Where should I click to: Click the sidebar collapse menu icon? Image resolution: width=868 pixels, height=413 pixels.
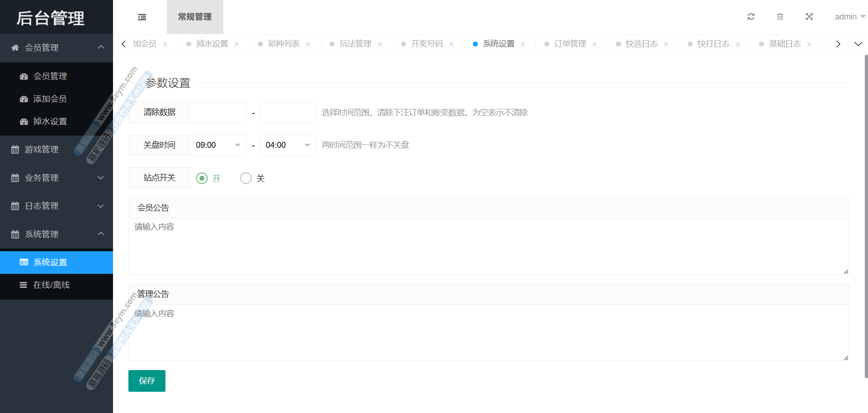pos(142,17)
